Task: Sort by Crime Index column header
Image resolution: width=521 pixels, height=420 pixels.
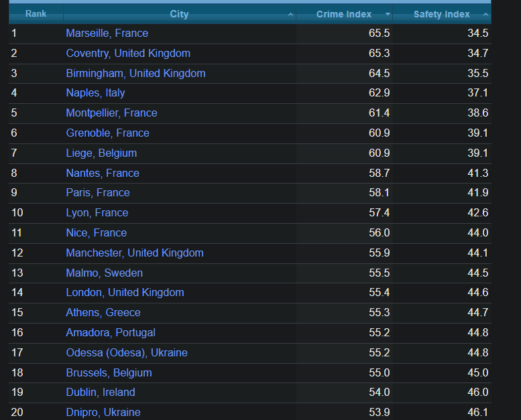Action: [x=344, y=14]
